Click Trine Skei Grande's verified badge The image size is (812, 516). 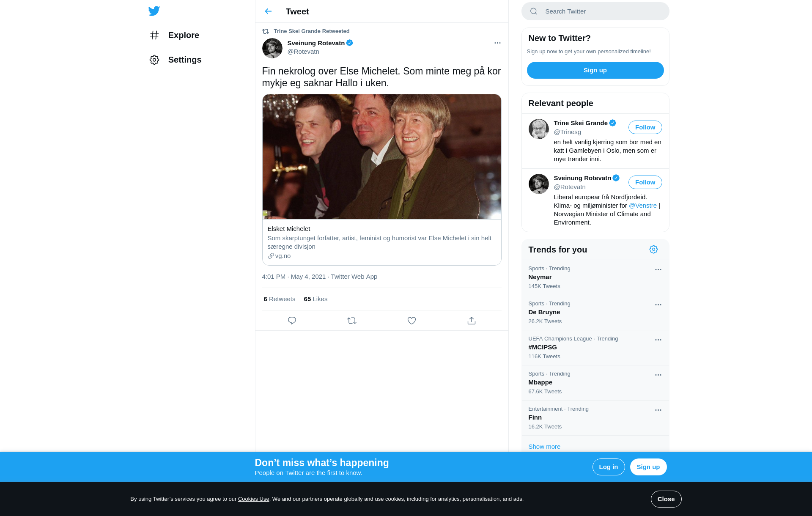click(613, 123)
